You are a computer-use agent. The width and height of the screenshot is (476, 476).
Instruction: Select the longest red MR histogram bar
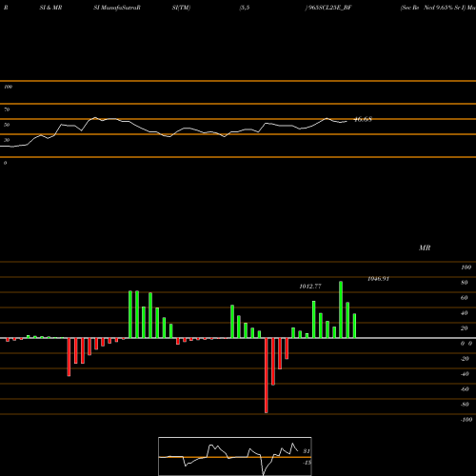tap(267, 375)
